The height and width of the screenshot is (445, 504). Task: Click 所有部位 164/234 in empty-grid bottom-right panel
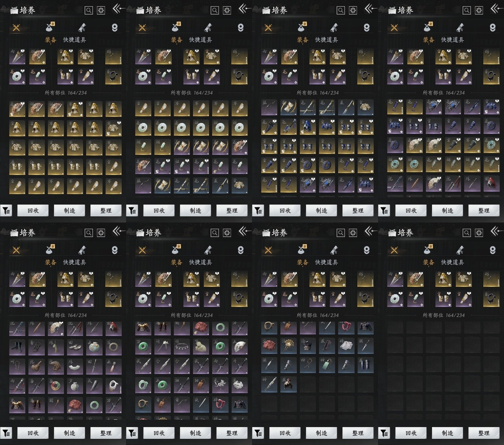[x=444, y=315]
